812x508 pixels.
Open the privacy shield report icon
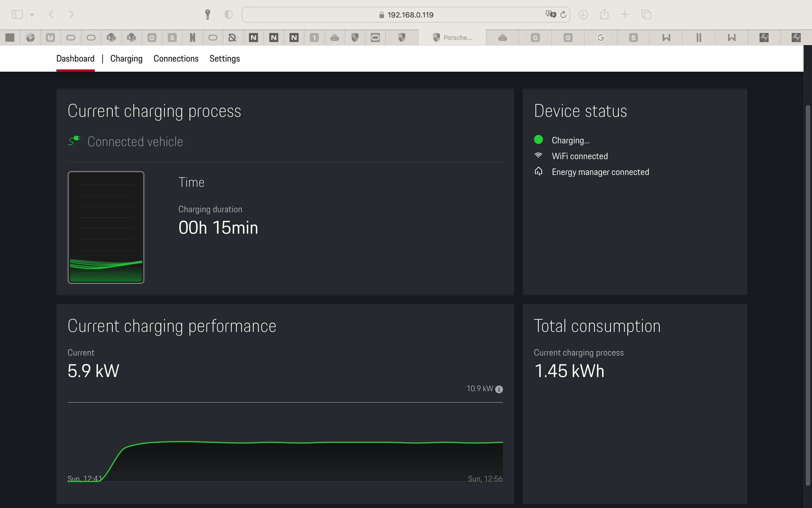pyautogui.click(x=228, y=14)
